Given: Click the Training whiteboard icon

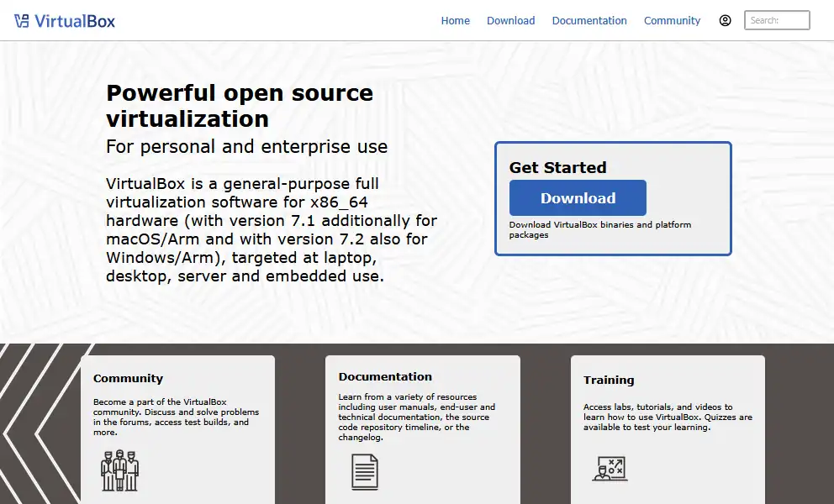Looking at the screenshot, I should point(610,468).
